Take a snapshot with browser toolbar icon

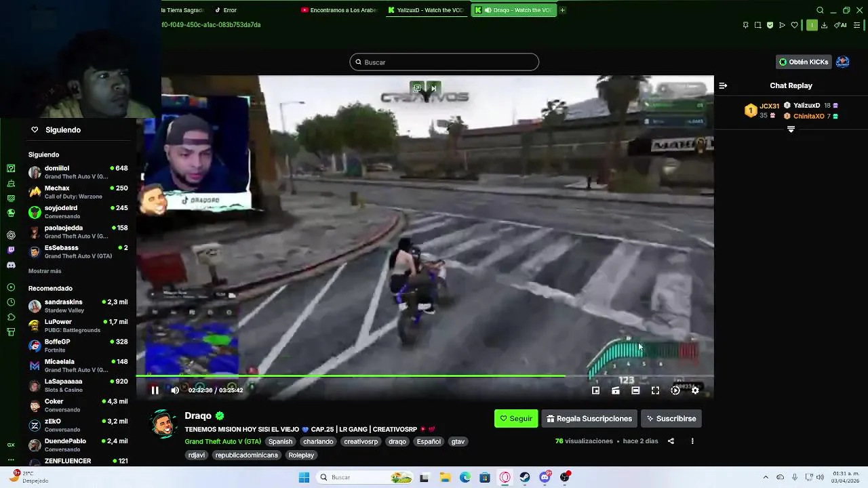[757, 25]
